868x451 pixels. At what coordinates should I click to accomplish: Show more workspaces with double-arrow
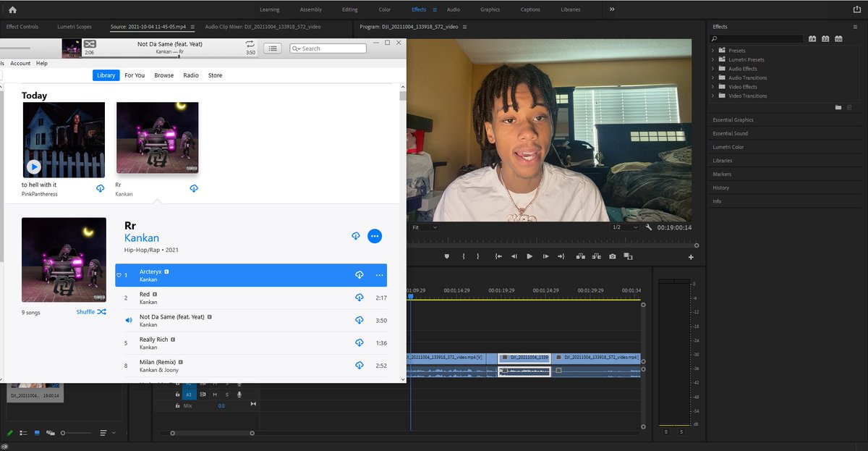[612, 9]
